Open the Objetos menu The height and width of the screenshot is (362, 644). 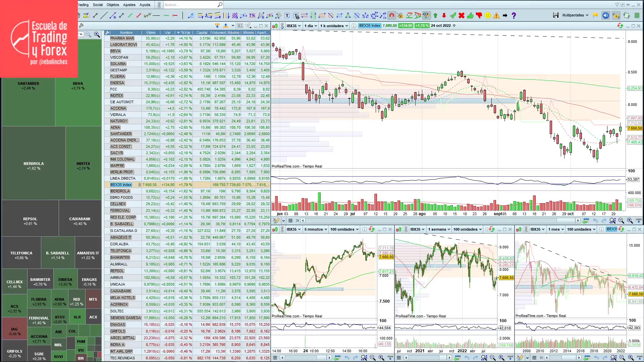click(113, 5)
